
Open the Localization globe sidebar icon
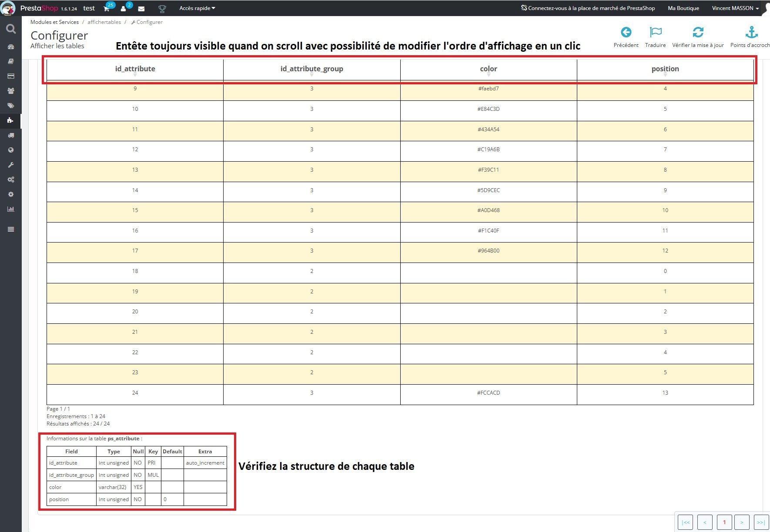point(11,150)
